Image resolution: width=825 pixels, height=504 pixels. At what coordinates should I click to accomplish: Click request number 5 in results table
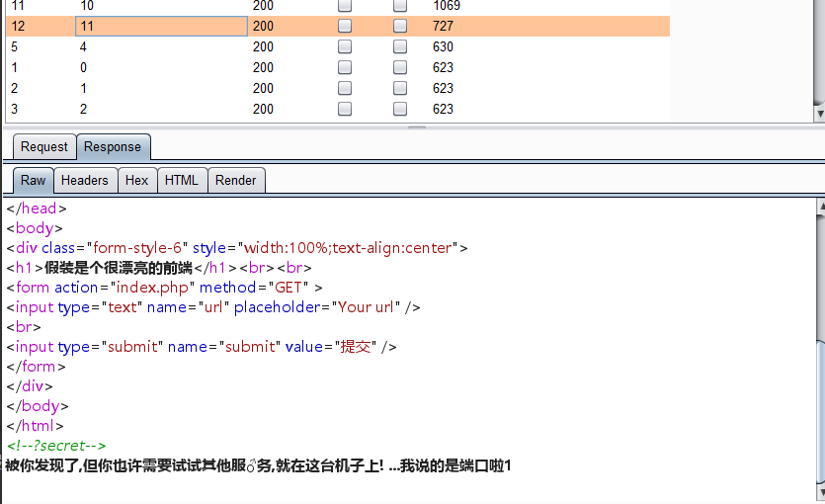[x=14, y=46]
